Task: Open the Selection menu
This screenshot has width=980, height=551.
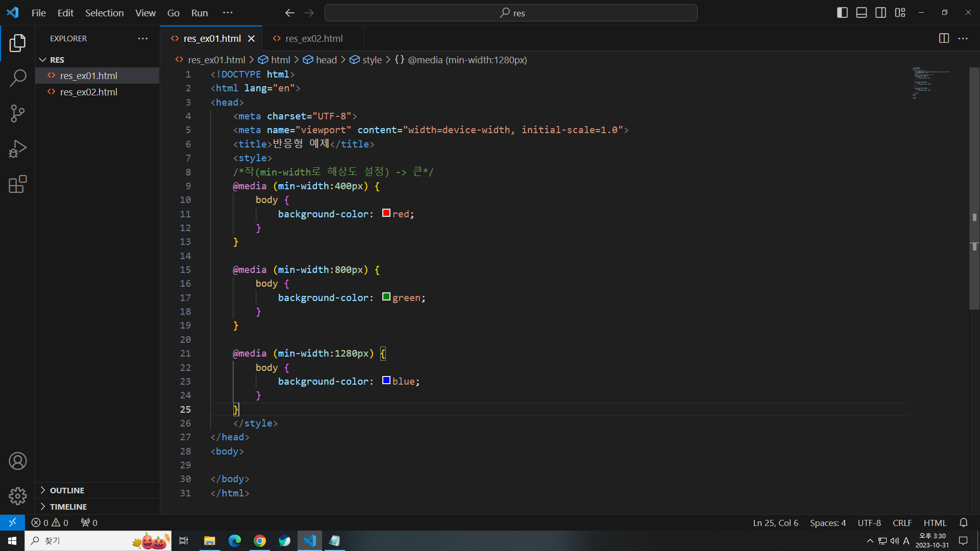Action: [x=104, y=13]
